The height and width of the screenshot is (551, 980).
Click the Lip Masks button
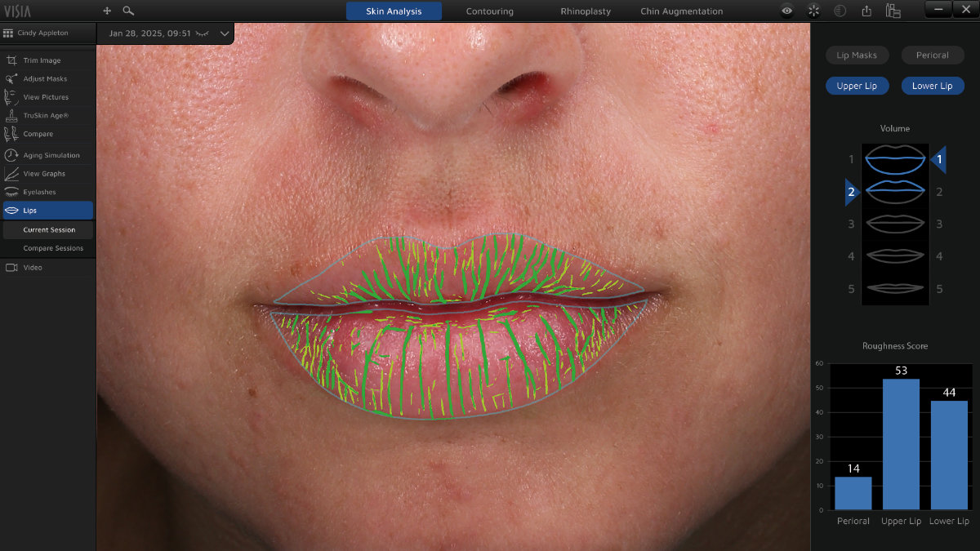pos(857,55)
